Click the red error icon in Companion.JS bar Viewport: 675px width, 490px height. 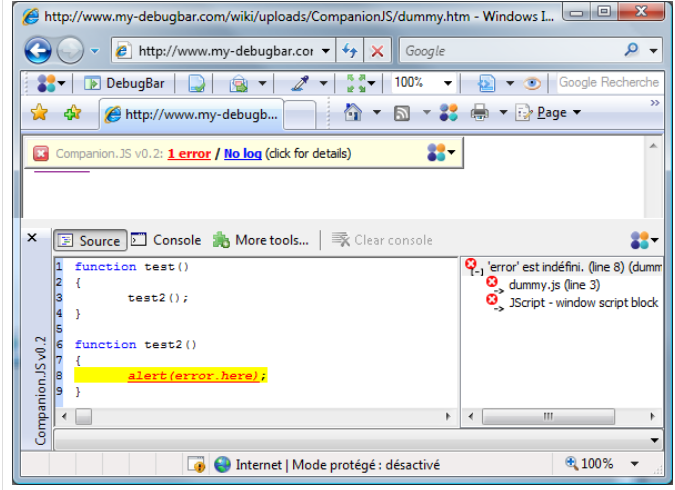pyautogui.click(x=41, y=153)
